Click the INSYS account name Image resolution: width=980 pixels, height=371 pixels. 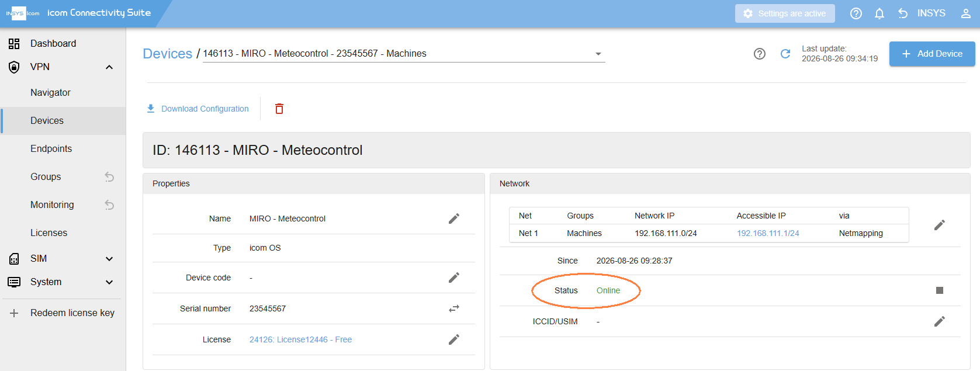(931, 13)
